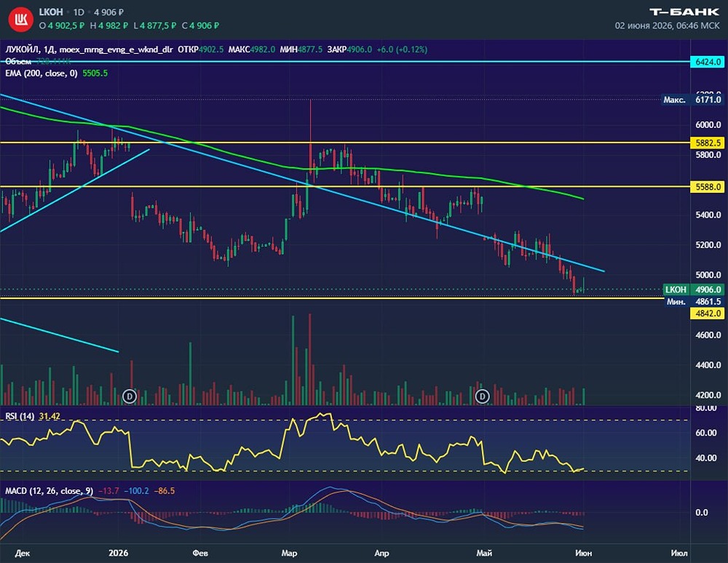
Task: Select the 6424.0 cyan price label
Action: click(708, 62)
